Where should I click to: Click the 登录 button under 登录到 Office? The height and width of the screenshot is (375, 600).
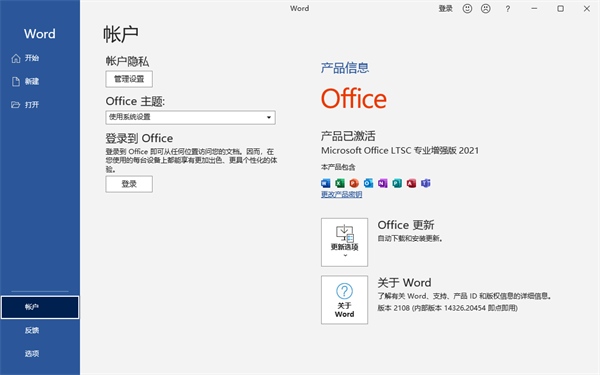(x=129, y=184)
